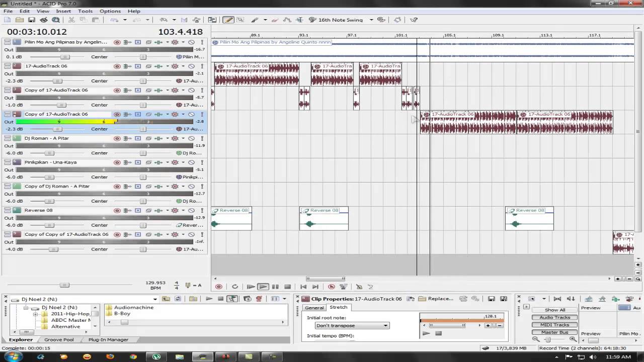Open the Explorer drive dropdown for Dj Noel 2 (N:)
The height and width of the screenshot is (362, 644).
[x=155, y=299]
